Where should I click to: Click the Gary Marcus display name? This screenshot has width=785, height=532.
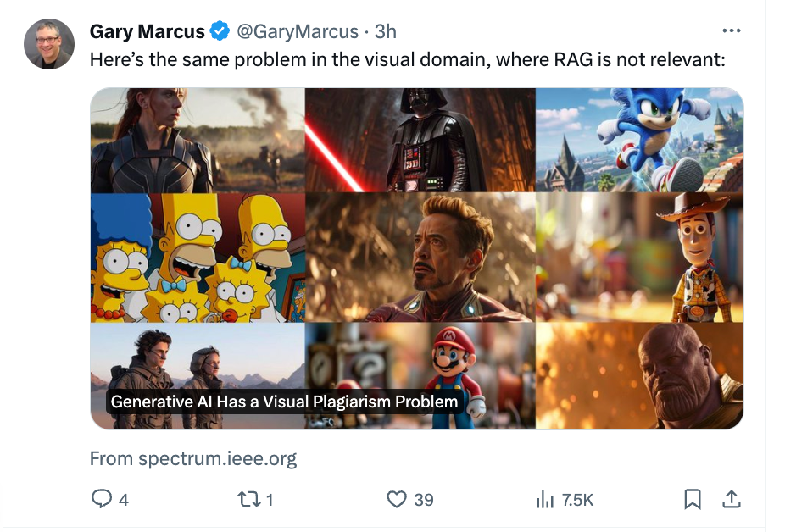(147, 32)
